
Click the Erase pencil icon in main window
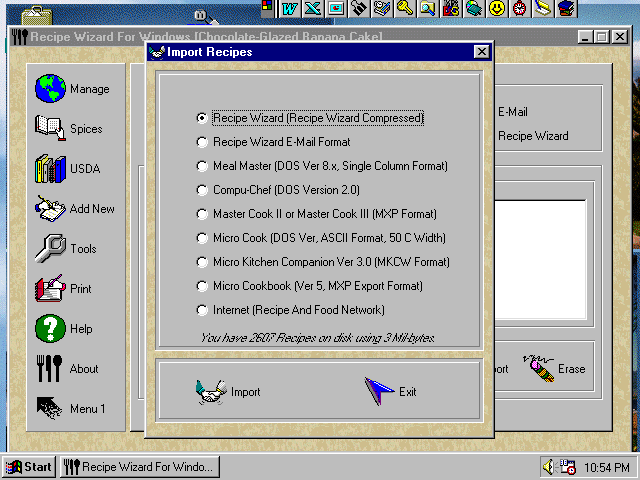[x=539, y=369]
